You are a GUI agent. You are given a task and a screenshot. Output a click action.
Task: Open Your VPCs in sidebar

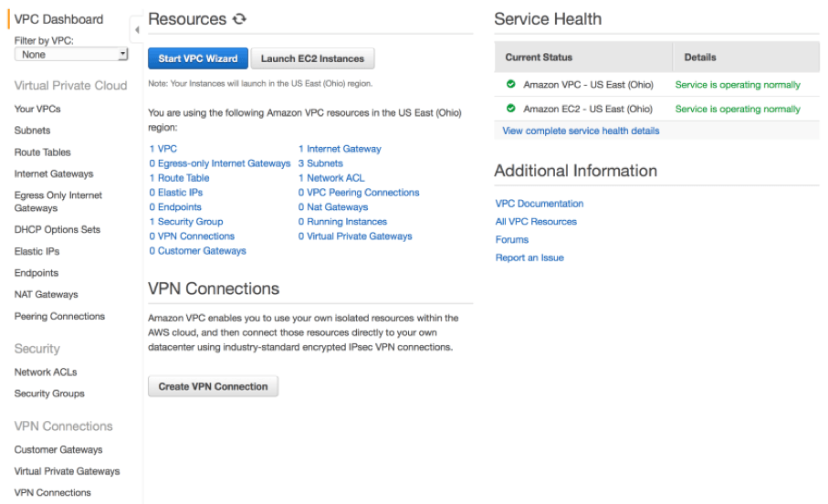(37, 109)
